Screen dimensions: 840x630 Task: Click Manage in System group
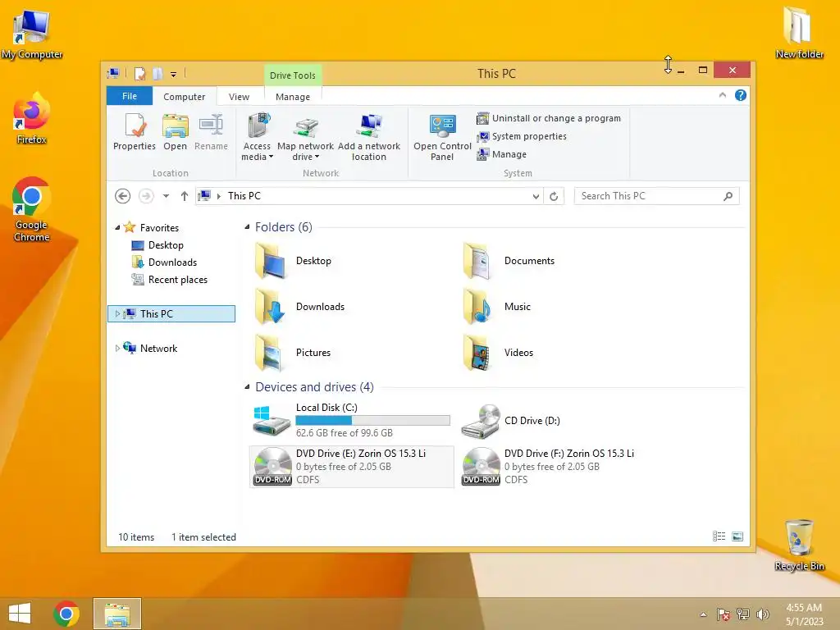502,154
